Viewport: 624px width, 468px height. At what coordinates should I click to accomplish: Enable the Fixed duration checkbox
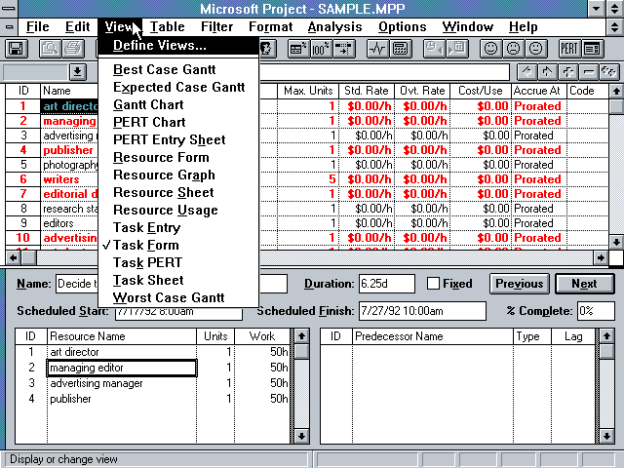tap(434, 284)
